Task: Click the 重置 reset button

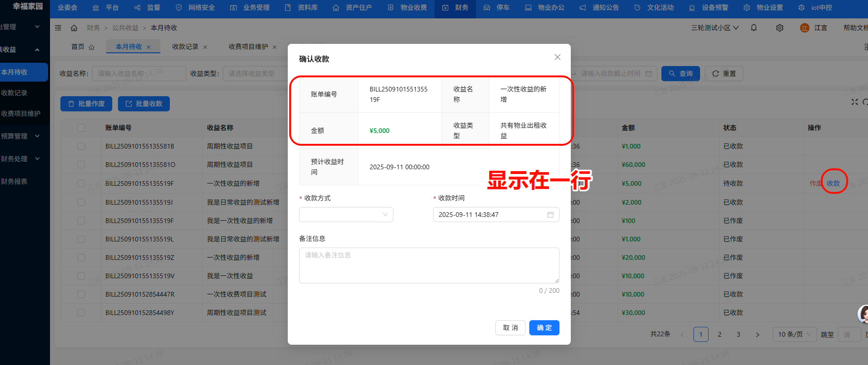Action: 724,74
